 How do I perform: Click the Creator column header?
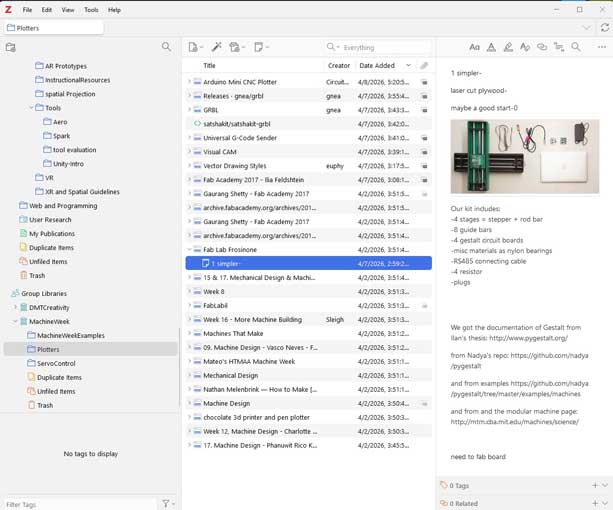339,66
